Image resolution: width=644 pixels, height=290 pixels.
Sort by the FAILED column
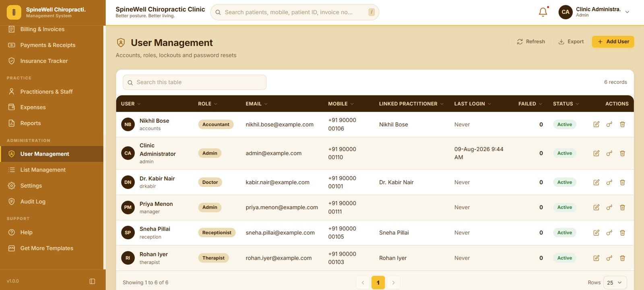[530, 104]
